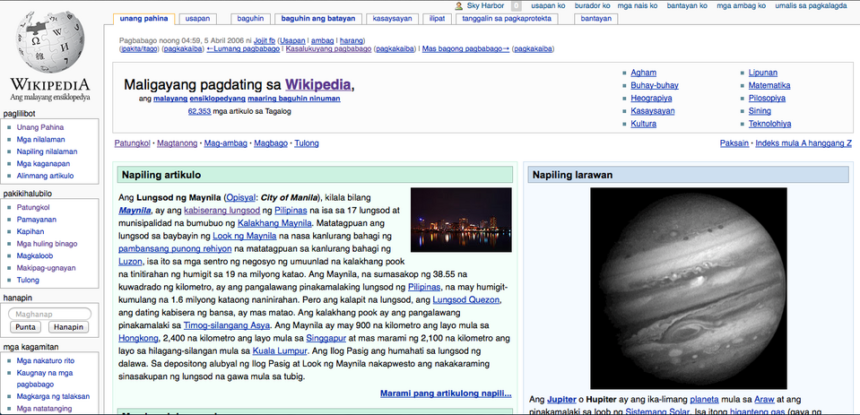Open Patungkol in the sidebar
The image size is (860, 415).
tap(33, 207)
